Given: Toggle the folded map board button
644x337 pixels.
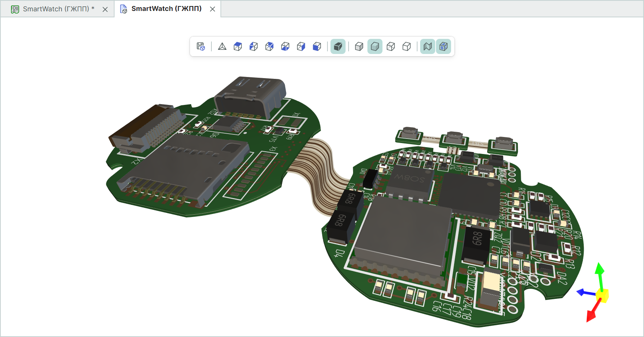Looking at the screenshot, I should pyautogui.click(x=428, y=46).
